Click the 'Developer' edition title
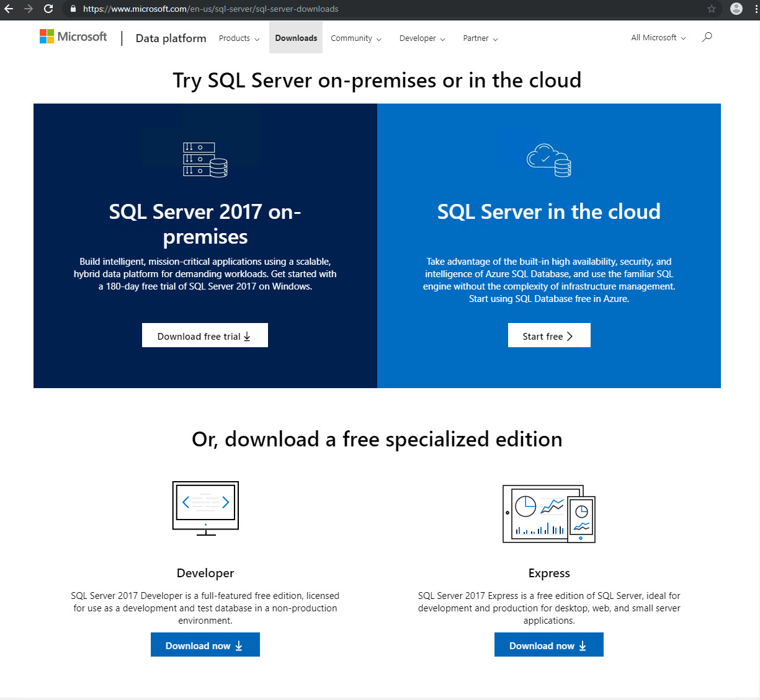Screen dimensions: 760x700 pos(205,573)
